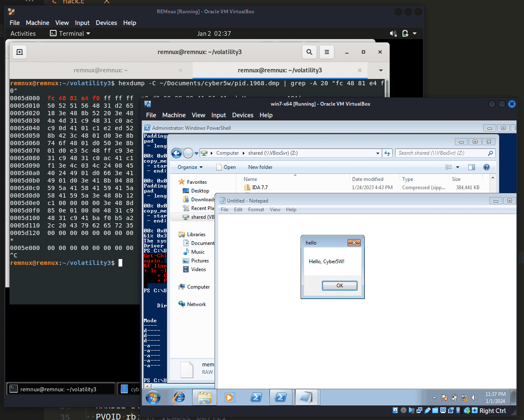
Task: Click the second PowerShell taskbar icon
Action: tap(281, 398)
